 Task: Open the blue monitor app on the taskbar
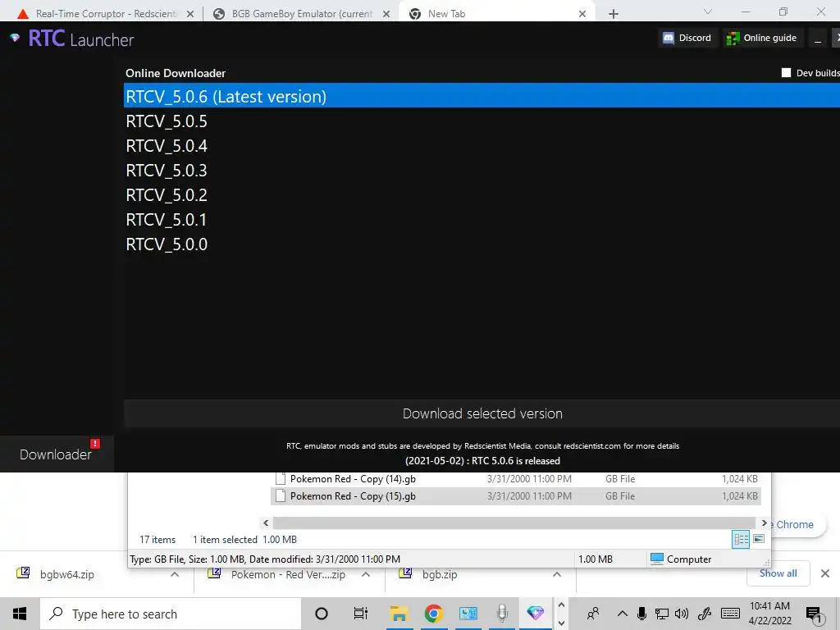[x=468, y=614]
